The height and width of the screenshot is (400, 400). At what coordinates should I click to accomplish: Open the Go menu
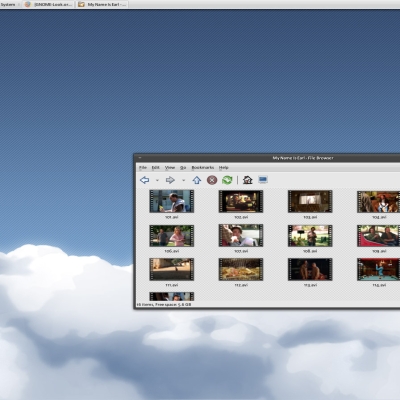pyautogui.click(x=183, y=167)
